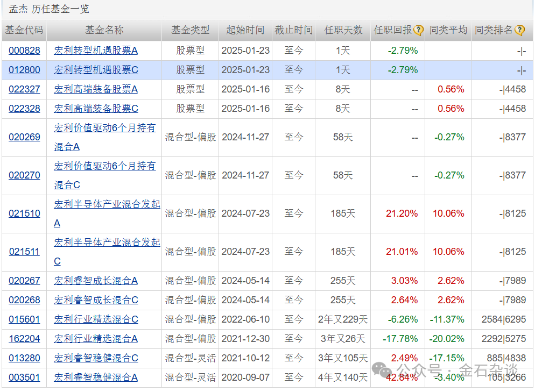The width and height of the screenshot is (535, 392).
Task: Click the 基金代码 column header
Action: [24, 30]
